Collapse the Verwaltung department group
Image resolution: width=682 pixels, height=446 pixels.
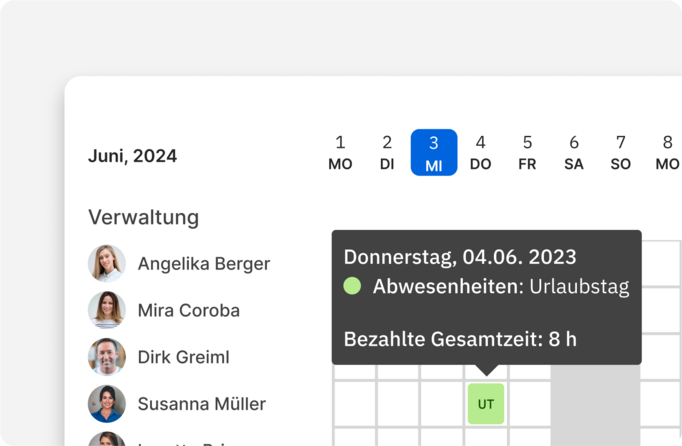(x=144, y=217)
